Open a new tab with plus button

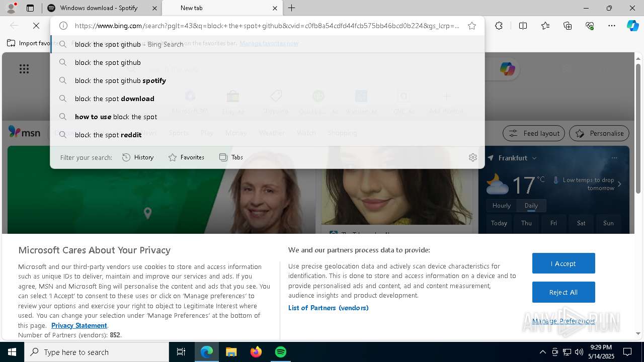pos(292,8)
